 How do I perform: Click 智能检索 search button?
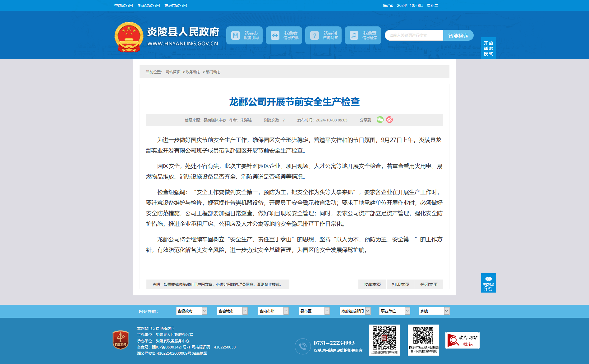click(x=458, y=35)
